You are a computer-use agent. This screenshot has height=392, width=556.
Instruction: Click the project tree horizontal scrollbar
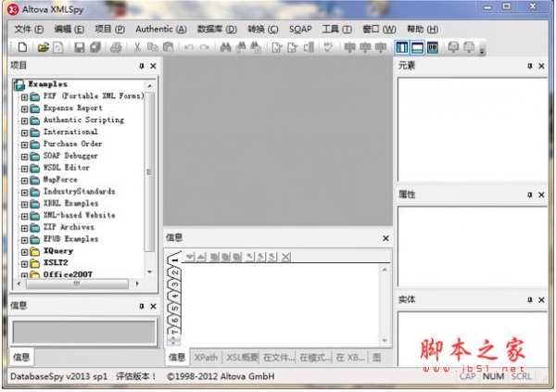pos(77,284)
